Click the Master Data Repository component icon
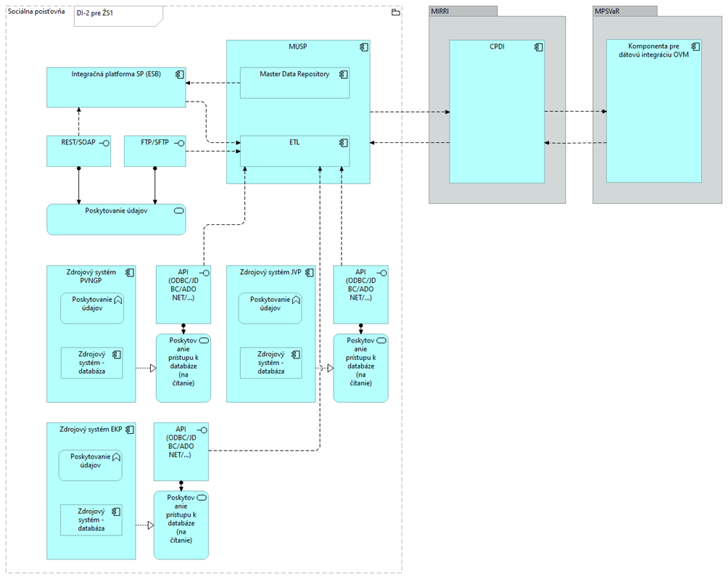Image resolution: width=728 pixels, height=579 pixels. (x=344, y=75)
